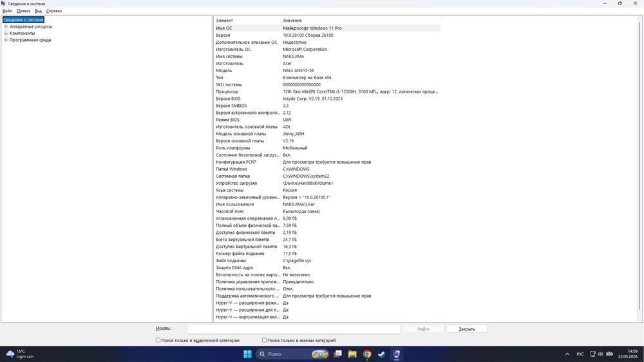
Task: Click the Закрыть button
Action: pyautogui.click(x=466, y=329)
